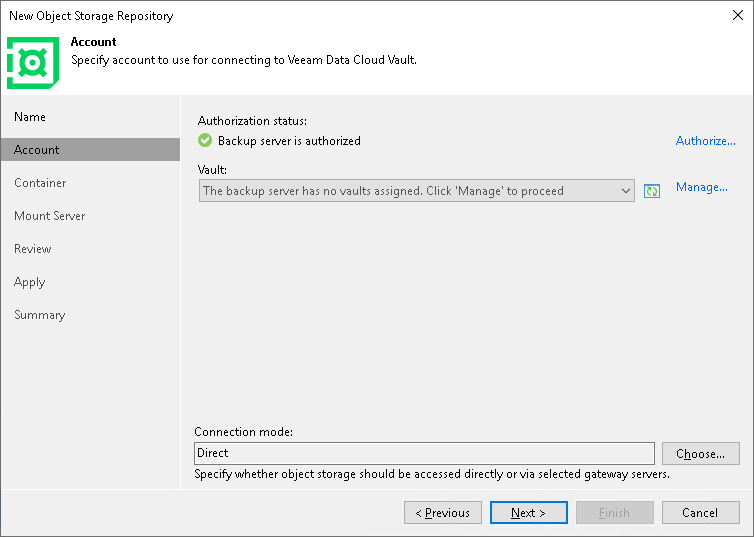
Task: Close the New Object Storage Repository dialog
Action: (x=738, y=15)
